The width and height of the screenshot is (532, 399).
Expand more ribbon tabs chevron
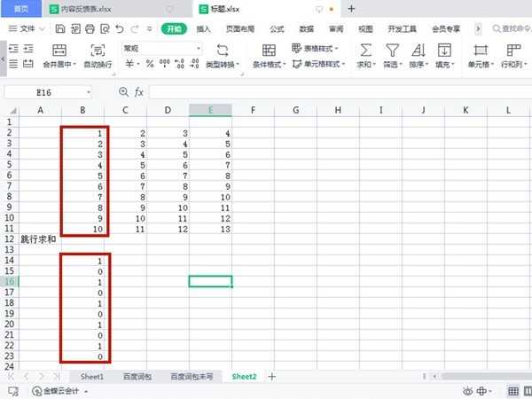pos(478,29)
